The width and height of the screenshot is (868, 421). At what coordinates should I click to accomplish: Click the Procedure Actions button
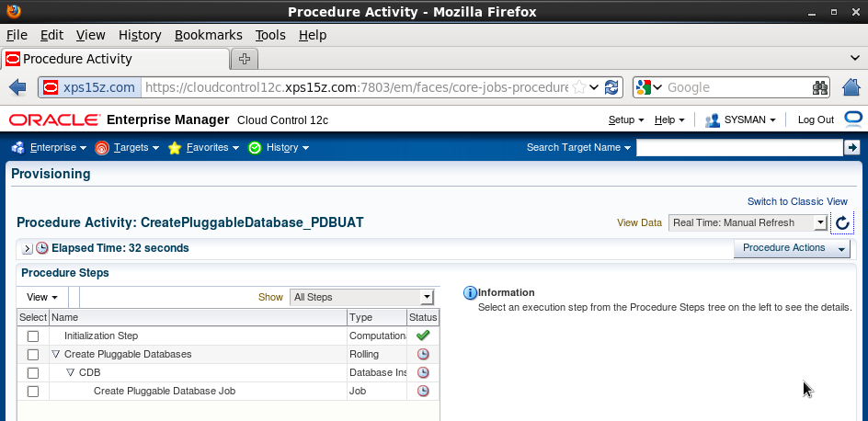pyautogui.click(x=790, y=248)
